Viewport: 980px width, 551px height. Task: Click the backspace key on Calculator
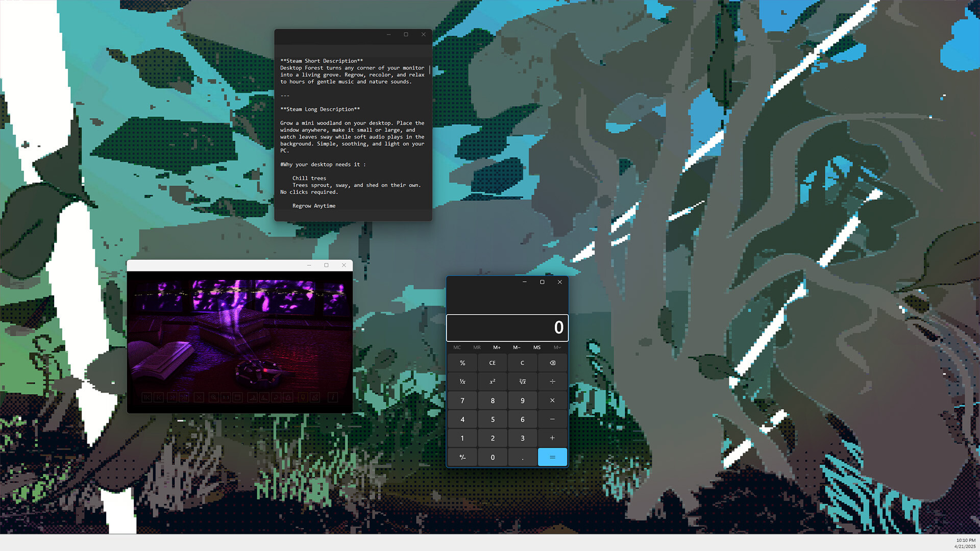[x=552, y=362]
